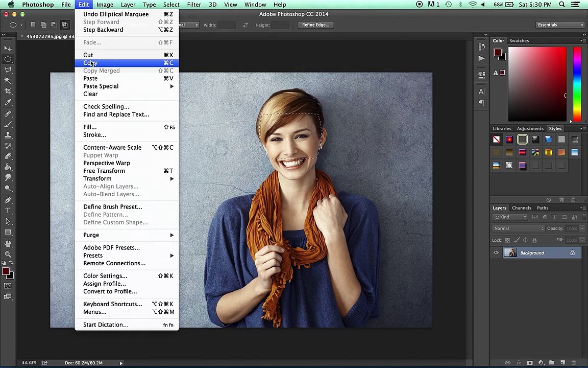Screen dimensions: 588x368
Task: Click the foreground color swatch in toolbox
Action: coord(6,271)
